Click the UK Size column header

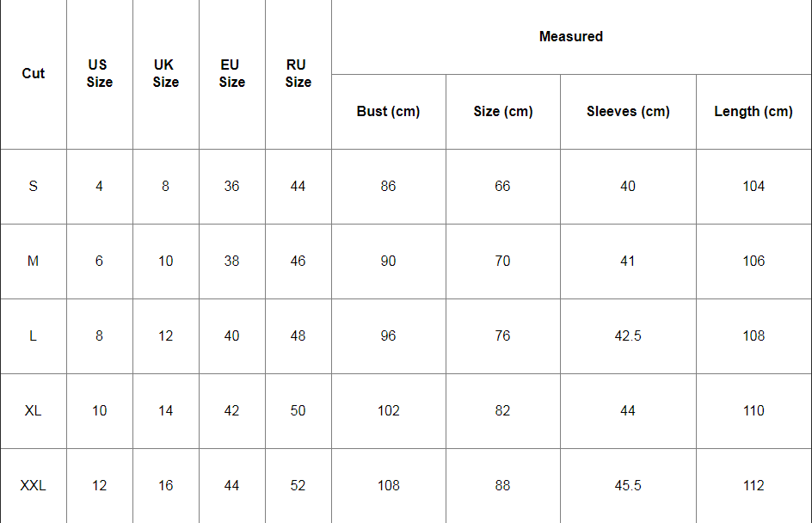(165, 74)
